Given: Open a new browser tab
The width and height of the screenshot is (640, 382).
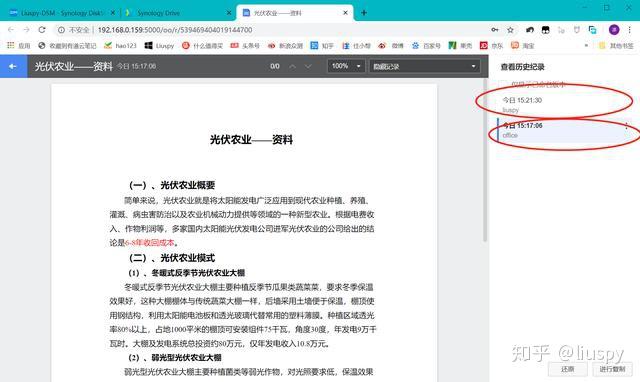Looking at the screenshot, I should (x=364, y=13).
